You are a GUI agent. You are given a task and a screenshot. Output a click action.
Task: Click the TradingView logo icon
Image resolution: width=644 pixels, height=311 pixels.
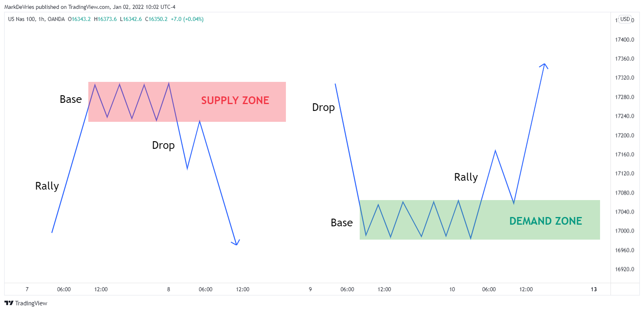pyautogui.click(x=9, y=303)
